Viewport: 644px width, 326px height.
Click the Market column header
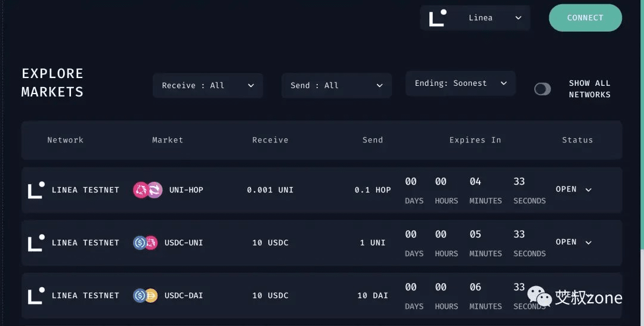click(x=168, y=140)
